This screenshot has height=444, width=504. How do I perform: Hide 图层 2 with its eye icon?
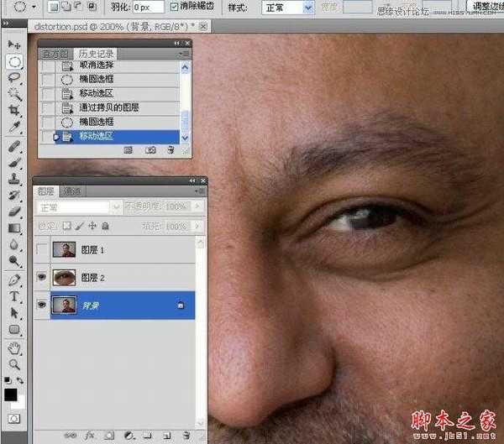(x=41, y=278)
